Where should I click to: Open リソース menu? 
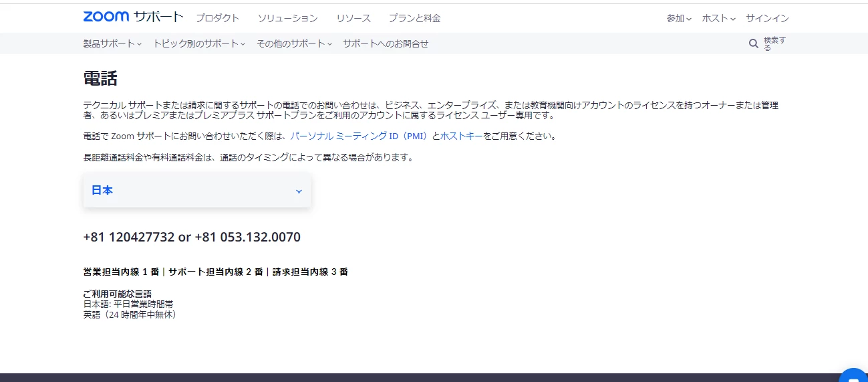click(353, 18)
